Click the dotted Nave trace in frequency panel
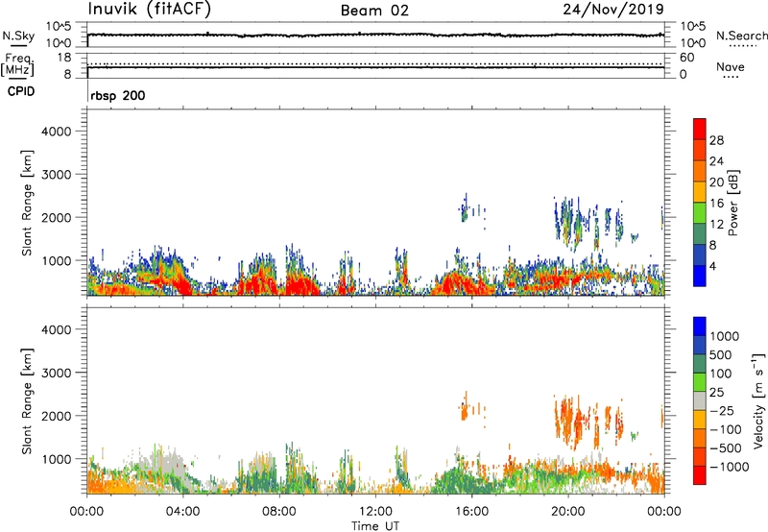Image resolution: width=768 pixels, height=532 pixels. point(375,63)
